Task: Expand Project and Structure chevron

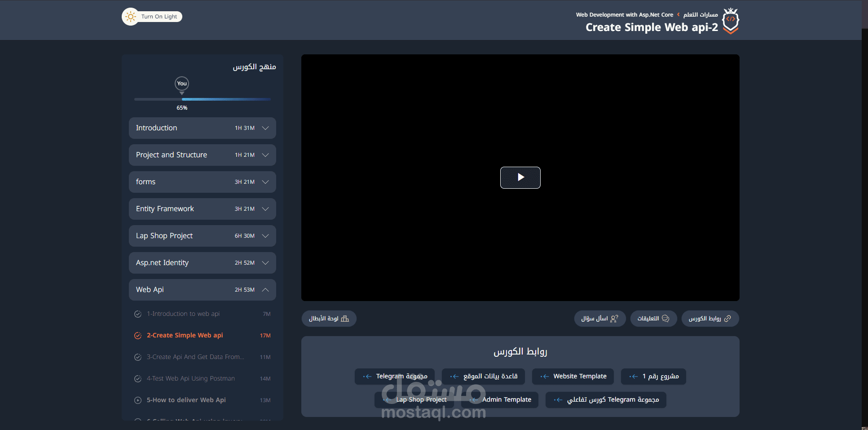Action: pyautogui.click(x=265, y=155)
